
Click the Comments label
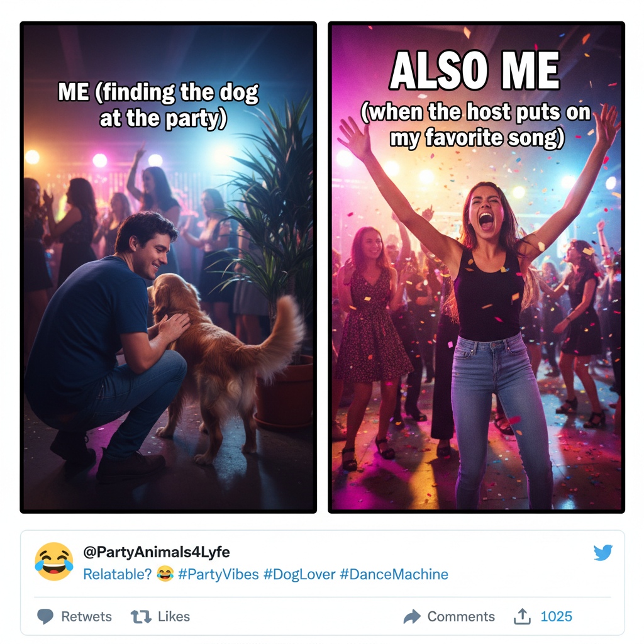[462, 617]
